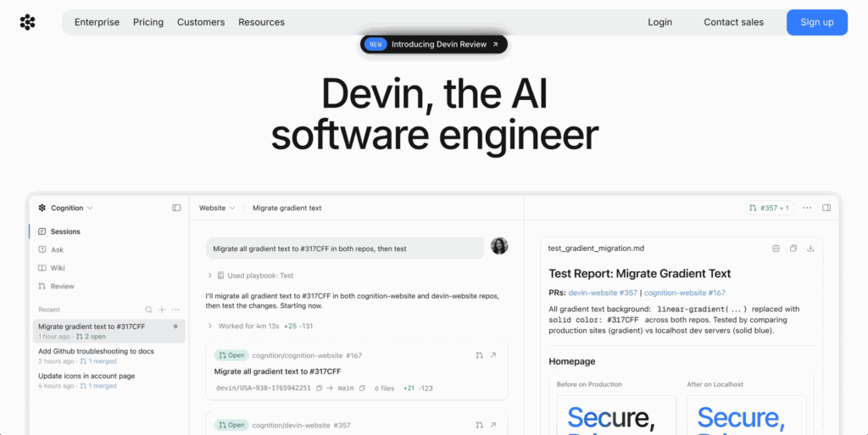Open session Migrate gradient text to #317CFF

[109, 331]
